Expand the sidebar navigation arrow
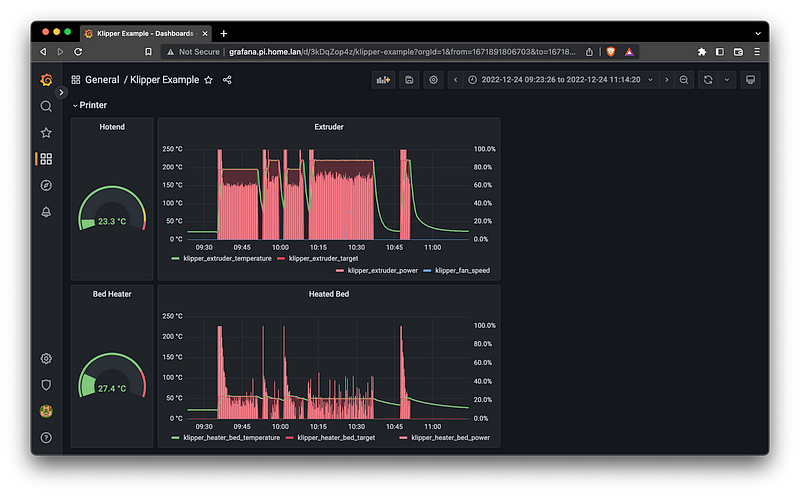800x496 pixels. pyautogui.click(x=61, y=92)
